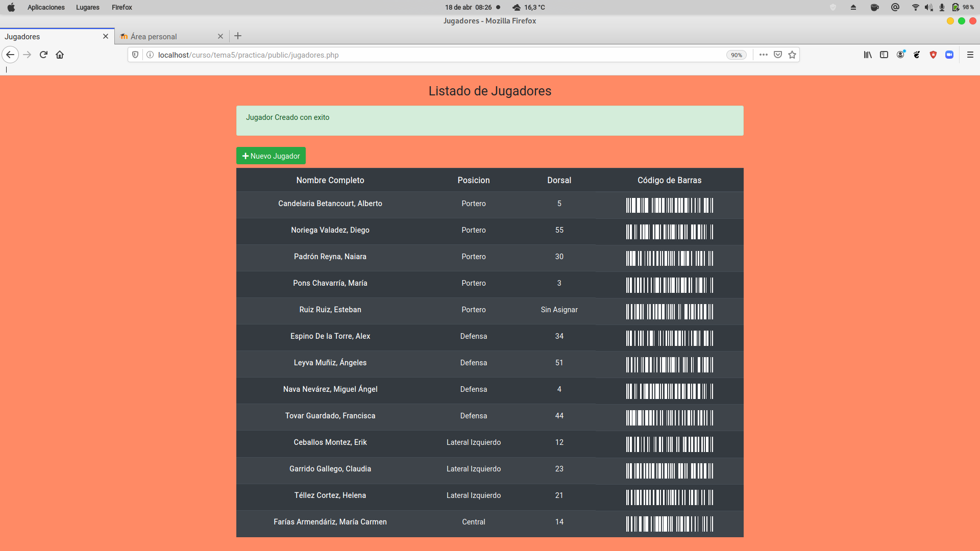Click the Nombre Completo column header
The image size is (980, 551).
coord(330,180)
